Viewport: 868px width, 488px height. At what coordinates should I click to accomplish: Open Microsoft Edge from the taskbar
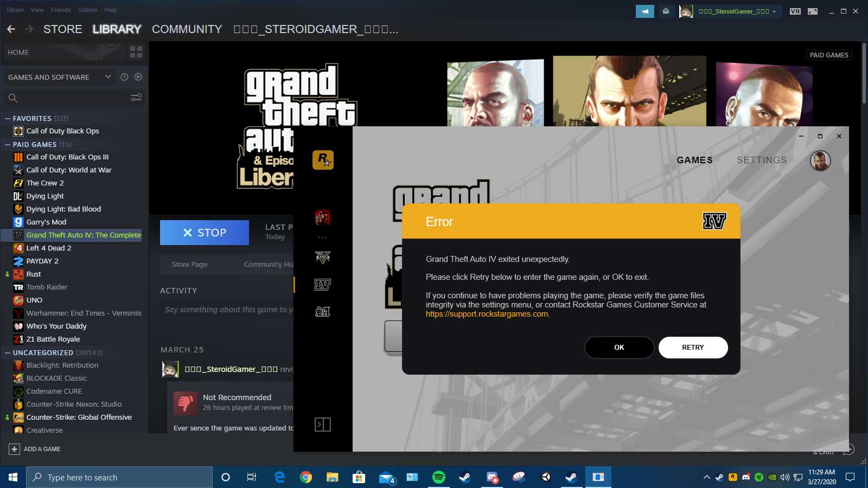(x=280, y=477)
